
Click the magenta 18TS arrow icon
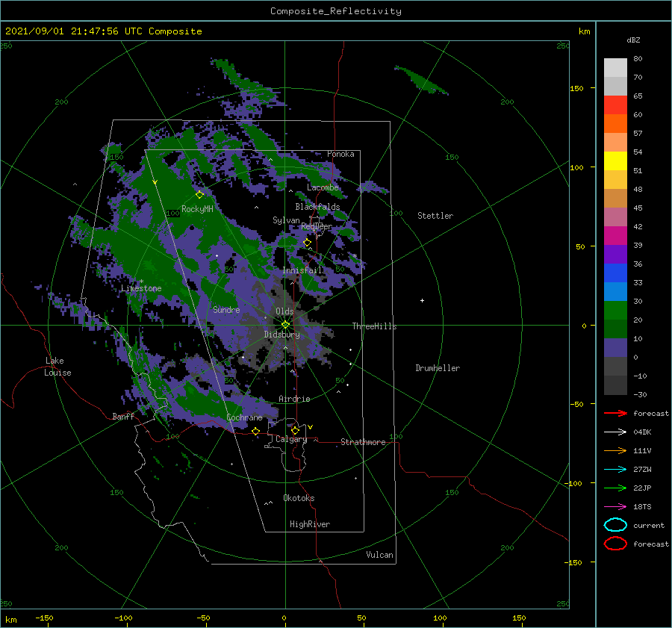click(615, 507)
